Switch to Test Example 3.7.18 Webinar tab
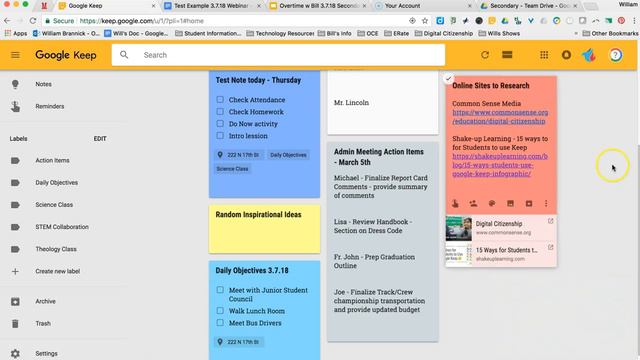Viewport: 640px width, 360px height. [211, 6]
